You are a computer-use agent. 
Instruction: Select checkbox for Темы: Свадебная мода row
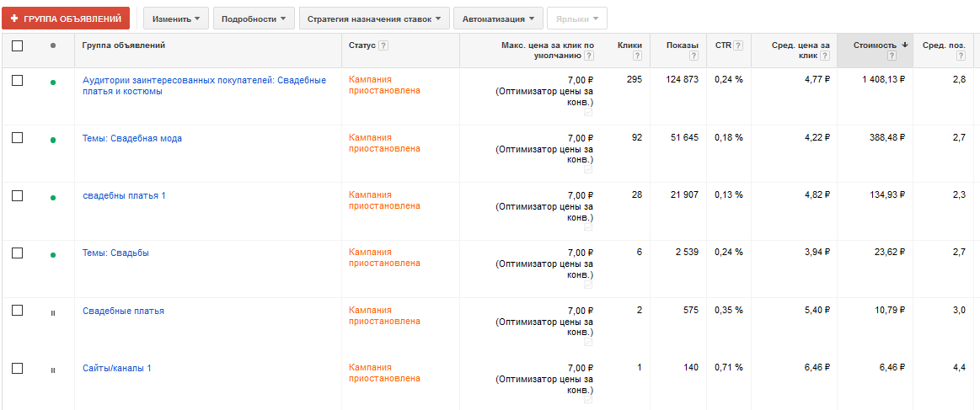point(18,138)
